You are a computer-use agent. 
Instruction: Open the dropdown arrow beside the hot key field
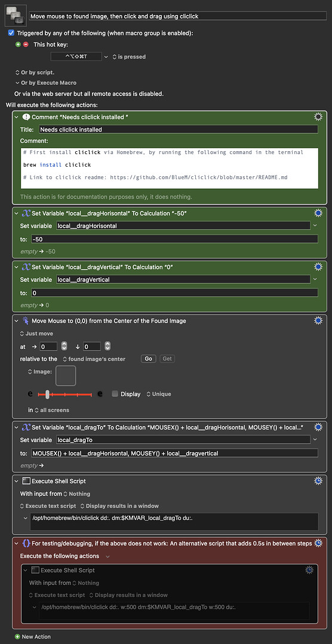106,57
